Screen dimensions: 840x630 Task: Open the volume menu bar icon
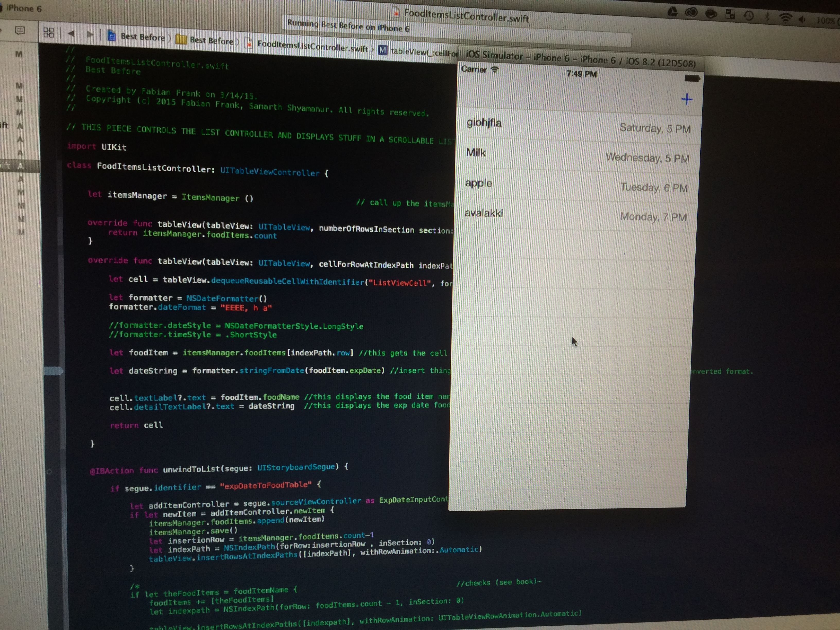coord(802,19)
